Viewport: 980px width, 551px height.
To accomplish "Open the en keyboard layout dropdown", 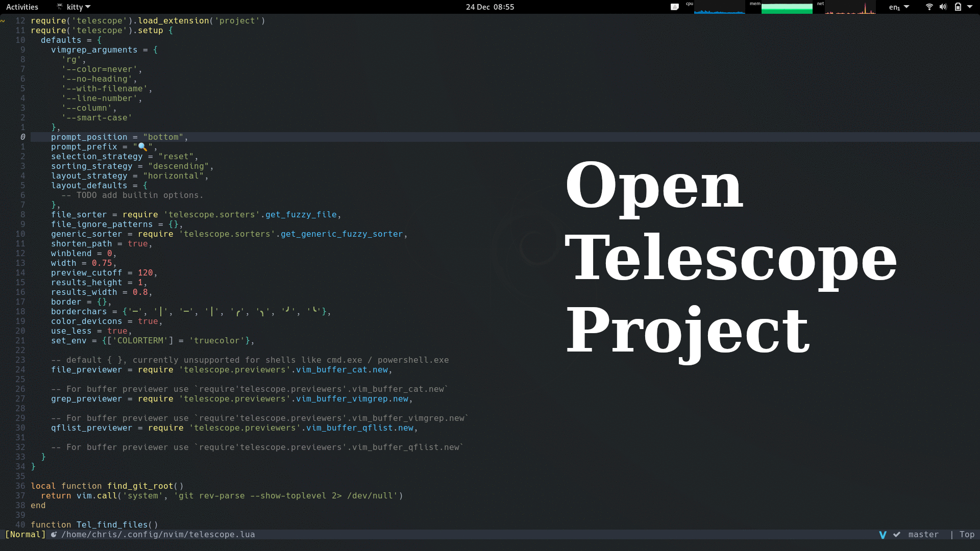I will (898, 7).
